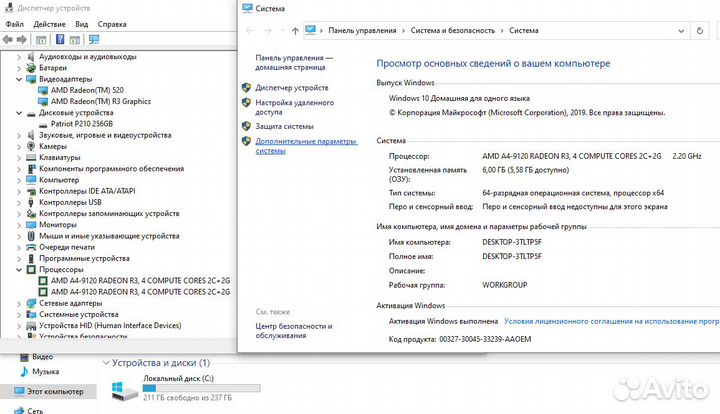720x414 pixels.
Task: Click the Up arrow in System window
Action: tap(295, 31)
